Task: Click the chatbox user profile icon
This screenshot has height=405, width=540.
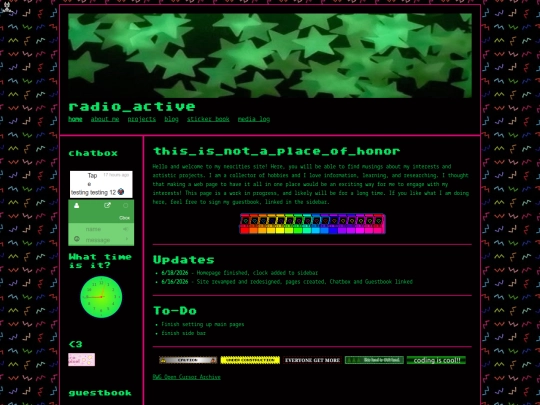Action: [76, 206]
